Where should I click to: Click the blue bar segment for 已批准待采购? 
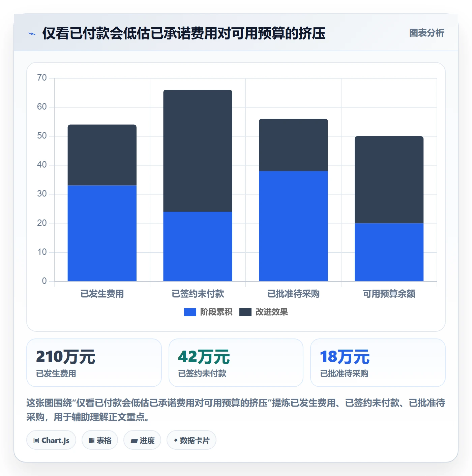(x=293, y=226)
